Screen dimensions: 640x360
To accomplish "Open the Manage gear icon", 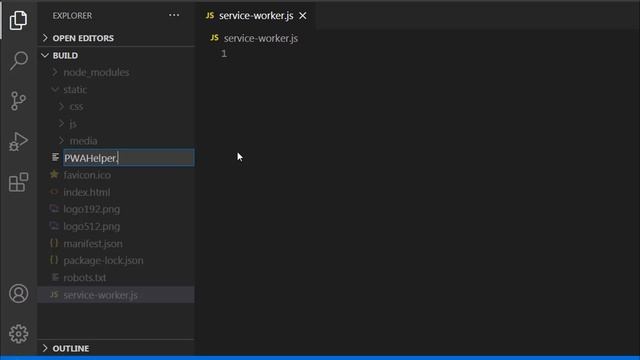I will pos(18,334).
